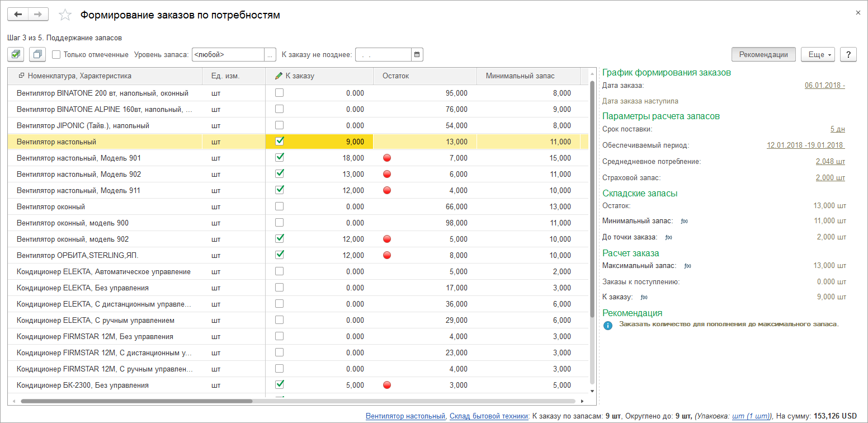The width and height of the screenshot is (868, 423).
Task: Click the Минимальный запас column header
Action: tap(529, 76)
